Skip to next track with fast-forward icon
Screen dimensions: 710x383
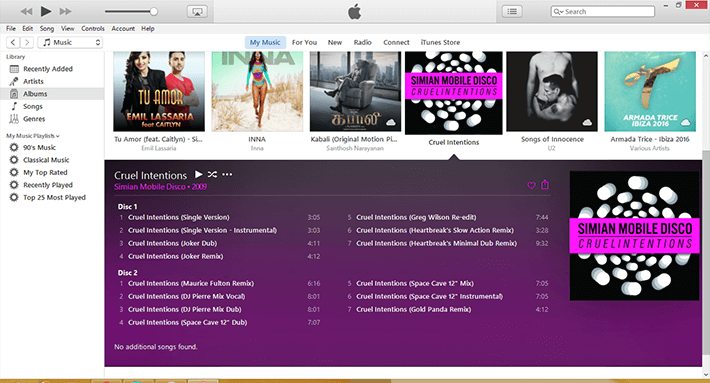click(x=66, y=11)
